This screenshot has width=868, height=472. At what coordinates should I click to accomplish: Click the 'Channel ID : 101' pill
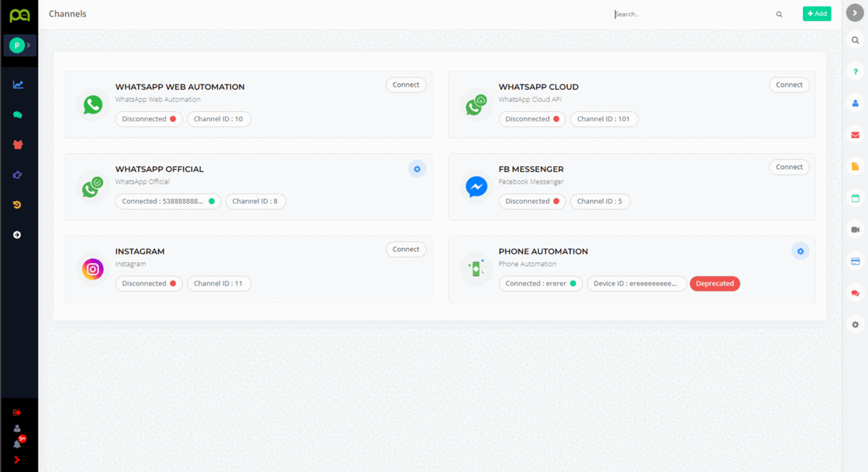[604, 119]
